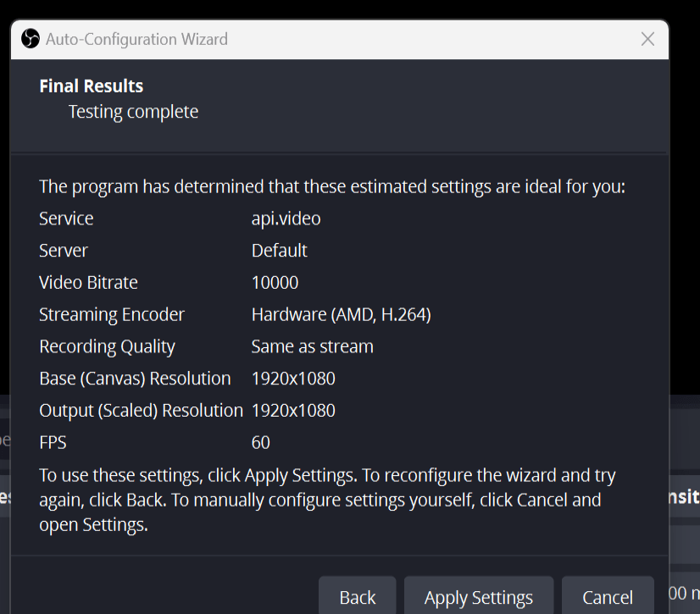Image resolution: width=700 pixels, height=614 pixels.
Task: Click the 'Default' server value
Action: click(280, 251)
